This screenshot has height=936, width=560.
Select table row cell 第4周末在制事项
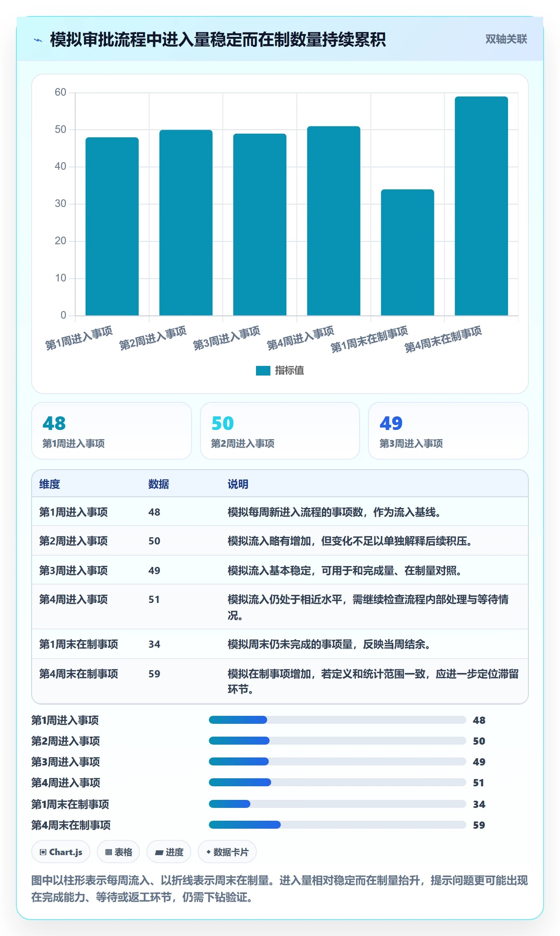click(78, 674)
